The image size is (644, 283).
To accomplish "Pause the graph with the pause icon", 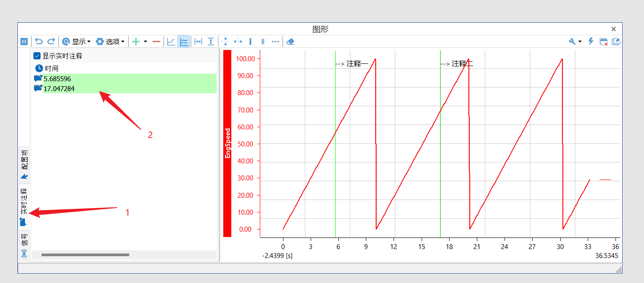I will coord(24,42).
